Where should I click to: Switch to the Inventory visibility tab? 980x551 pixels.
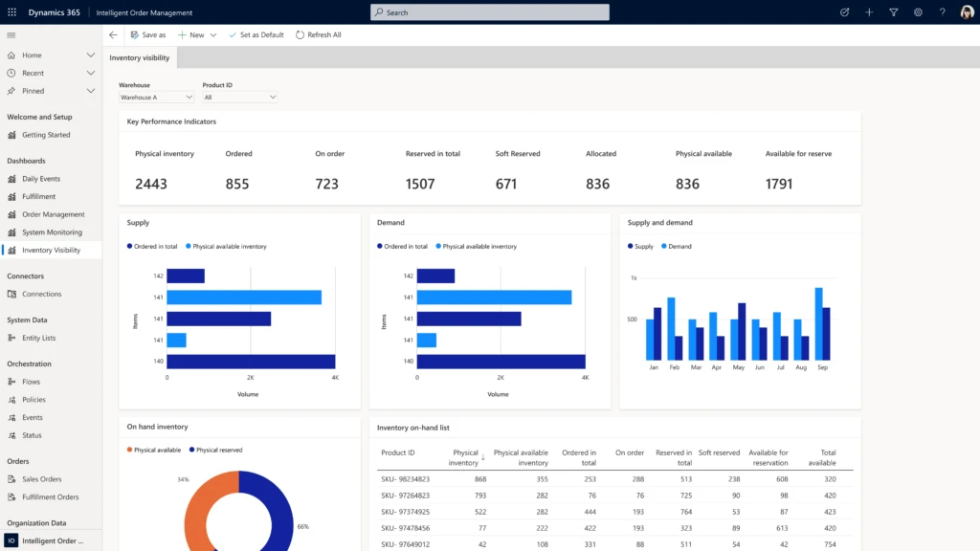click(x=140, y=57)
